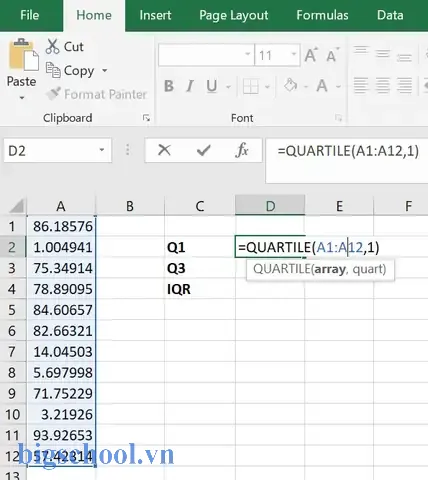Click the formula bar QUARTILE text
428x480 pixels.
point(348,151)
